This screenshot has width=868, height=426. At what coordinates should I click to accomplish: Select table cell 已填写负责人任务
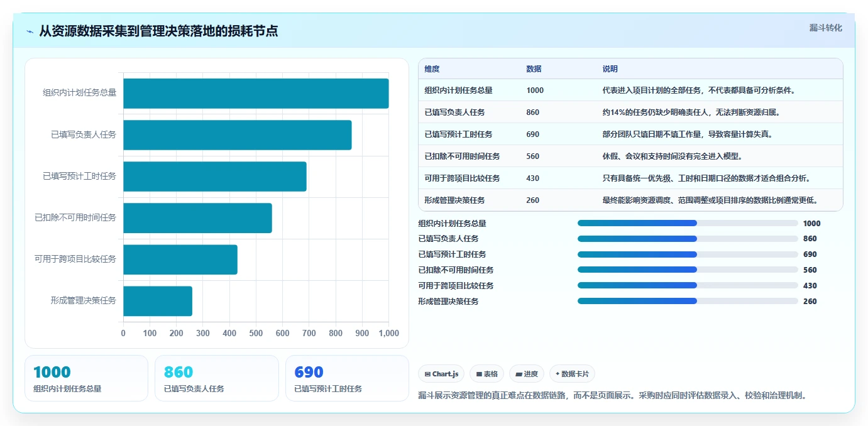click(454, 112)
